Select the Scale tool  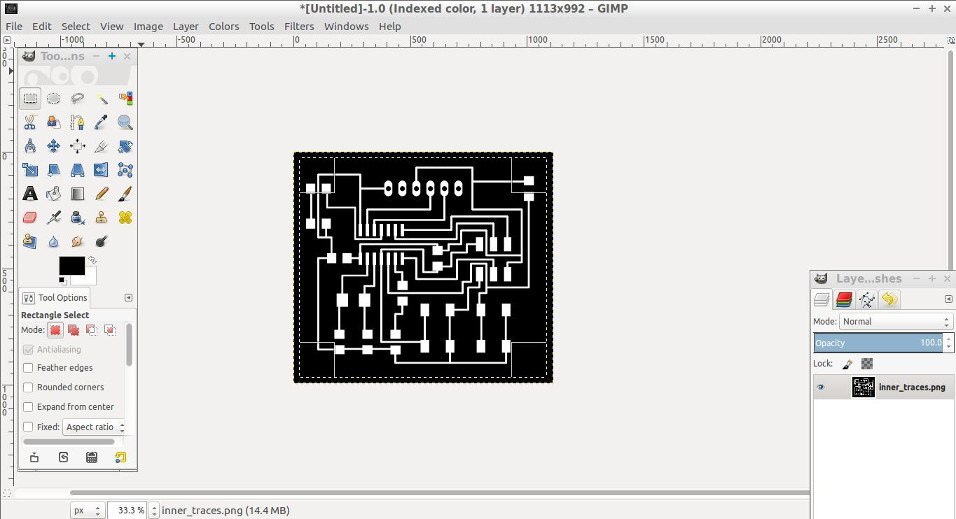tap(30, 170)
